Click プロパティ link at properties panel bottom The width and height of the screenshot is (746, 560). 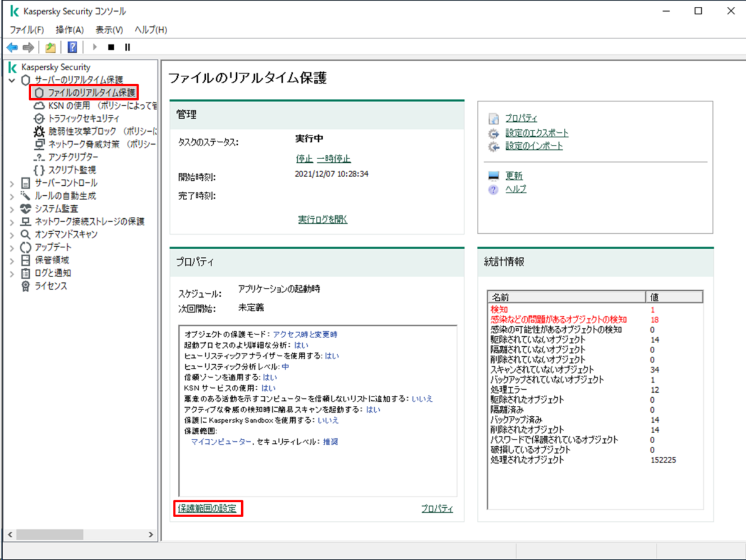437,508
